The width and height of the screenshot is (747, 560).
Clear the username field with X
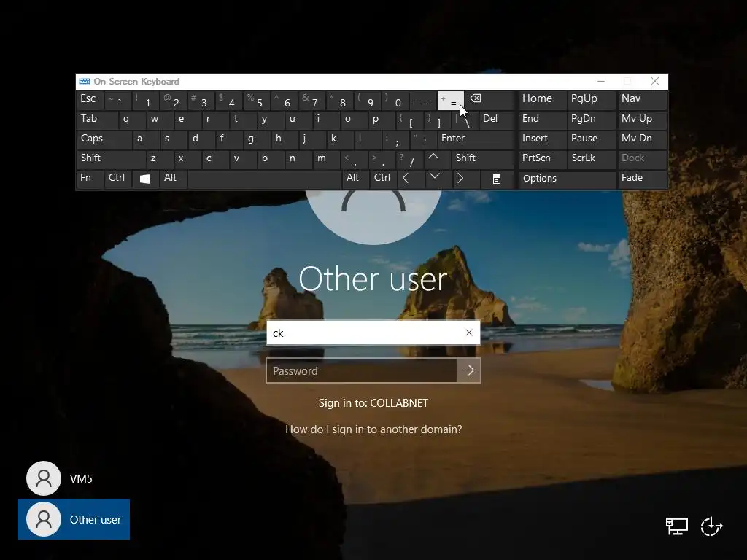(x=469, y=332)
